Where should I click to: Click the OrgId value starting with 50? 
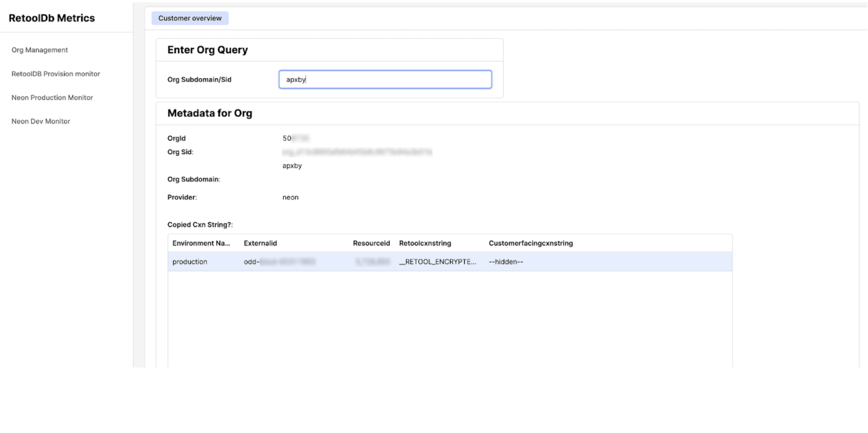(295, 138)
